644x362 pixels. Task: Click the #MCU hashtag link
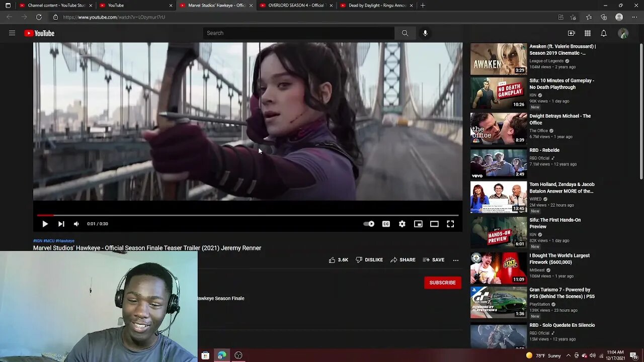click(49, 241)
